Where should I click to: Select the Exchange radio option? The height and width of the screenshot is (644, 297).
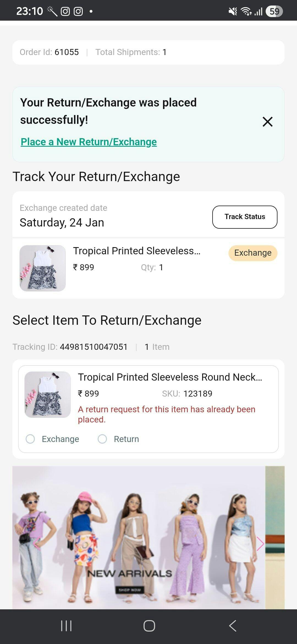click(30, 439)
